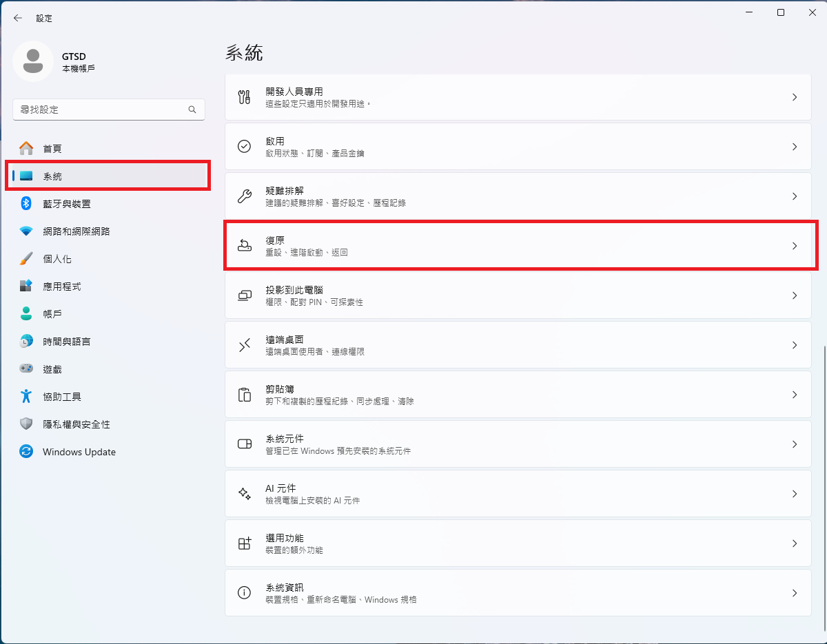
Task: Open 協助工具 settings category
Action: (x=109, y=397)
